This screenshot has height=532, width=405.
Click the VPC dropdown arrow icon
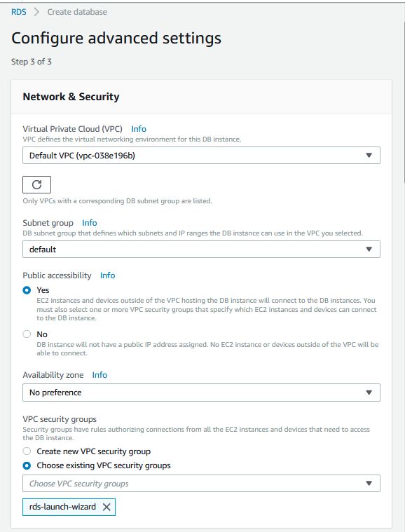[x=369, y=156]
